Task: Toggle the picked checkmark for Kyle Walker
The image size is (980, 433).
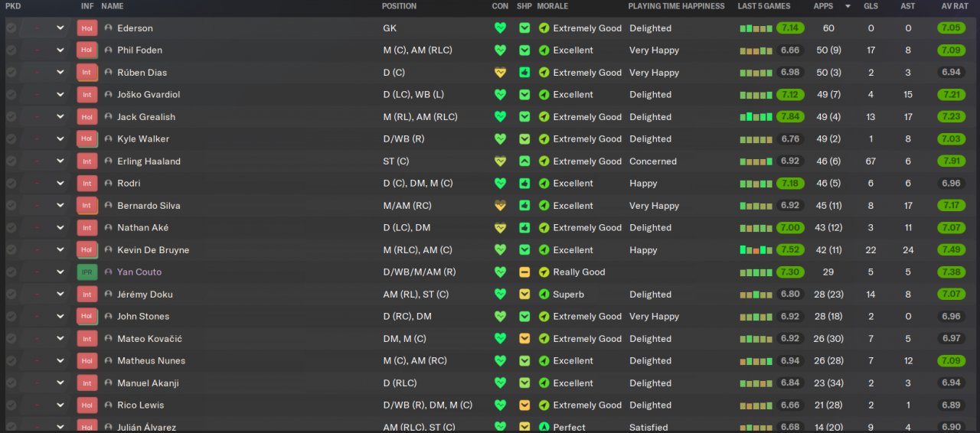Action: coord(11,139)
